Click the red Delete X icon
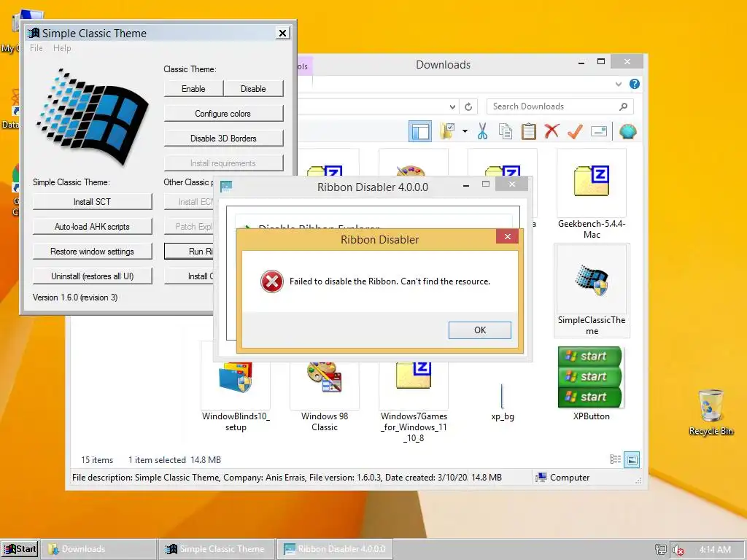747x560 pixels. (x=551, y=131)
